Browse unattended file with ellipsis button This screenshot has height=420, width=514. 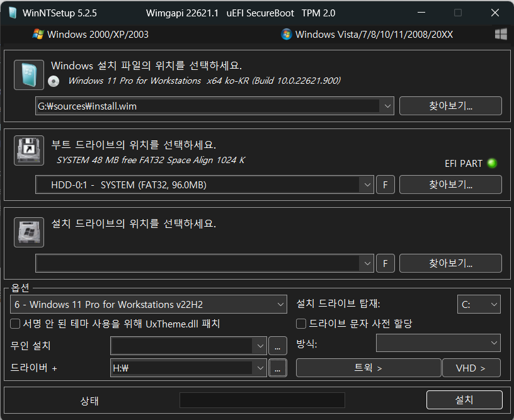(x=278, y=346)
